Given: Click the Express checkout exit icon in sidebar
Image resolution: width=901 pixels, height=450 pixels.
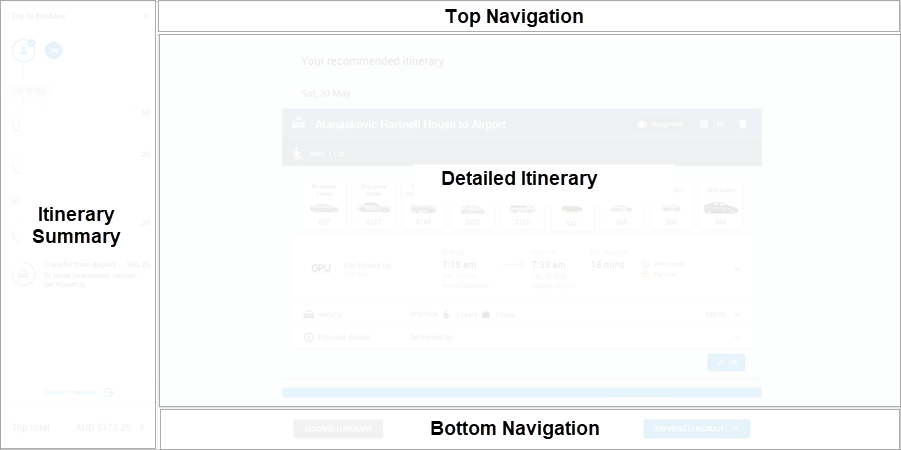Looking at the screenshot, I should point(109,392).
